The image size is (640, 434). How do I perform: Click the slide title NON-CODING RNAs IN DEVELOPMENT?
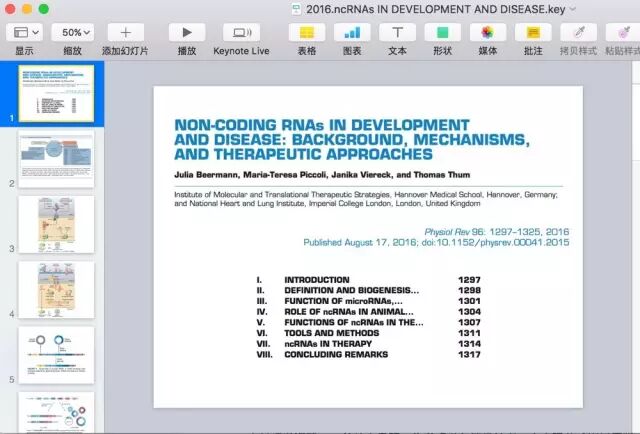[322, 125]
